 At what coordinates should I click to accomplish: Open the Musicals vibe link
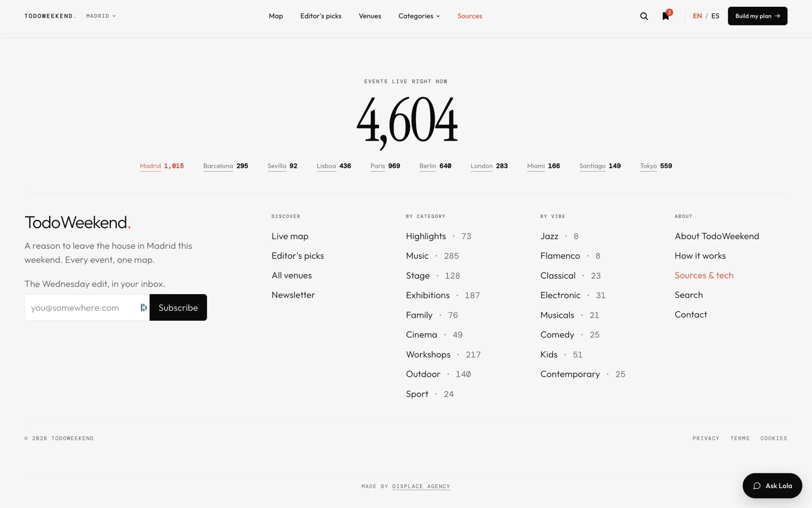(557, 315)
